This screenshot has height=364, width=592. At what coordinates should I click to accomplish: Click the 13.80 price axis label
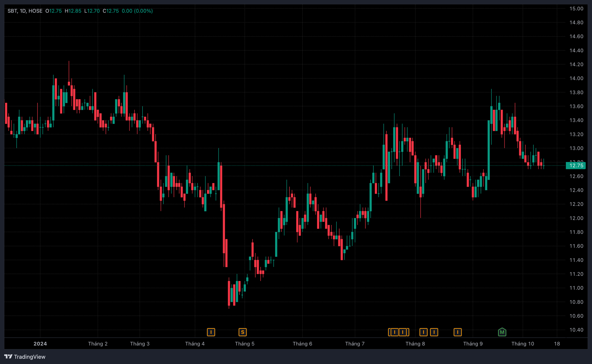[x=576, y=92]
